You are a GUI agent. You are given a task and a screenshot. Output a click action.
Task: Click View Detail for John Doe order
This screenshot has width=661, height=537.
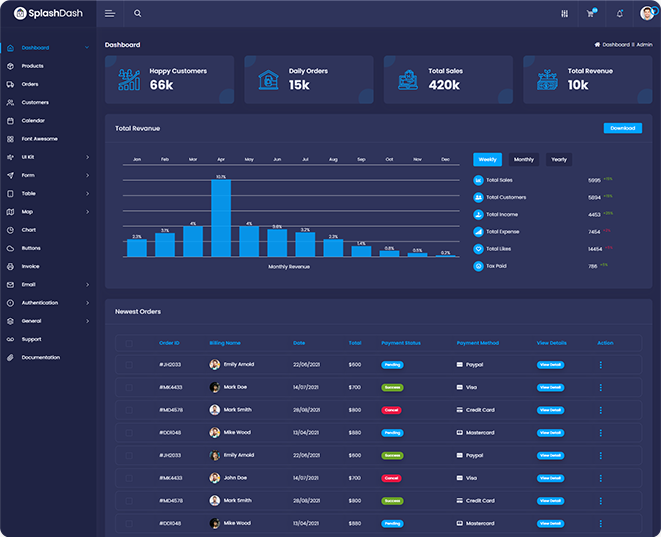click(550, 478)
